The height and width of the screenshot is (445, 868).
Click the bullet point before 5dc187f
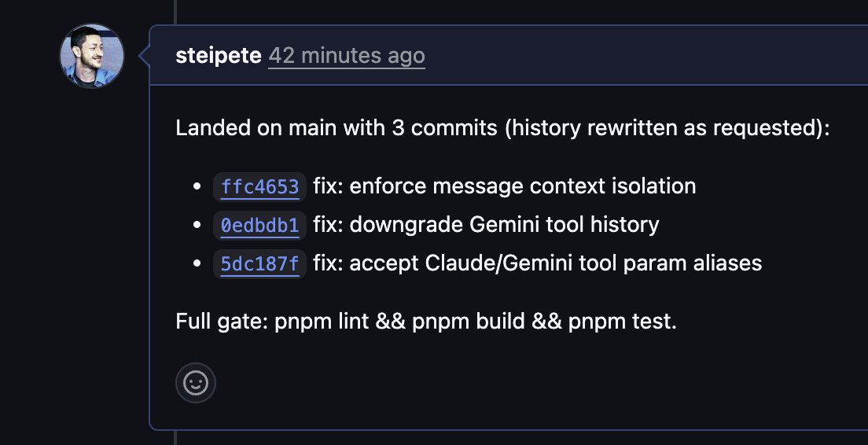coord(198,263)
